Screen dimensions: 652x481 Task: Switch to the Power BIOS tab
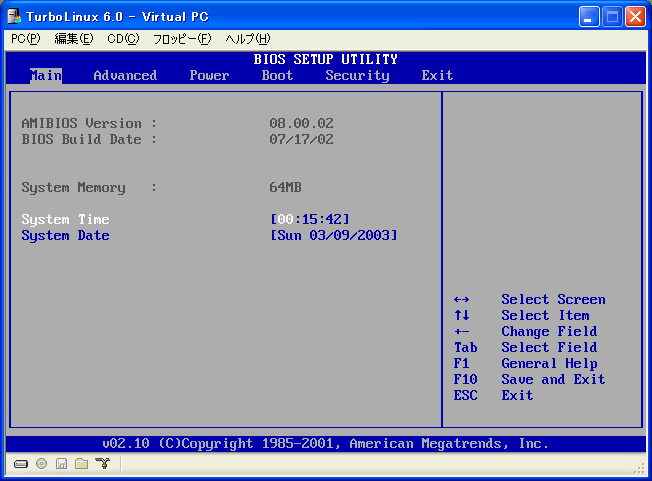pos(209,75)
